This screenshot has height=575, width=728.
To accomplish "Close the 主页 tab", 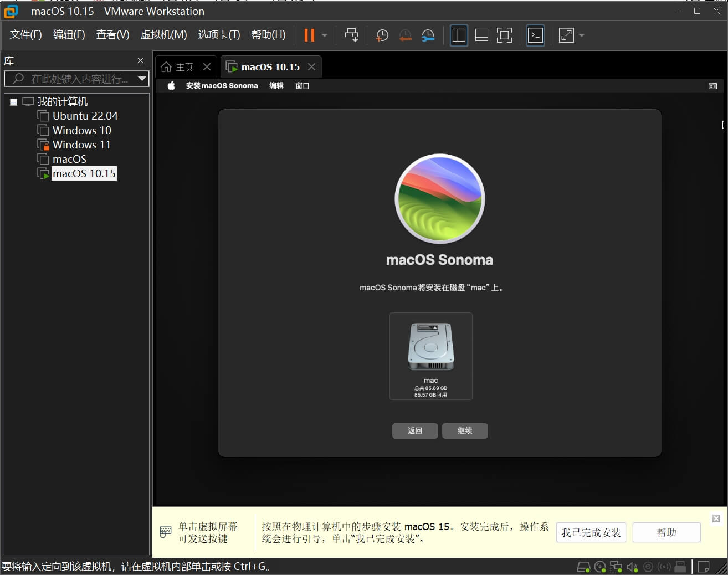I will tap(207, 67).
